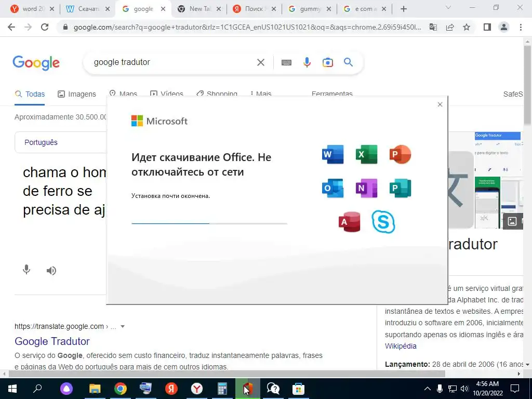Screen dimensions: 532x399
Task: Click the Google search input field
Action: pos(171,62)
